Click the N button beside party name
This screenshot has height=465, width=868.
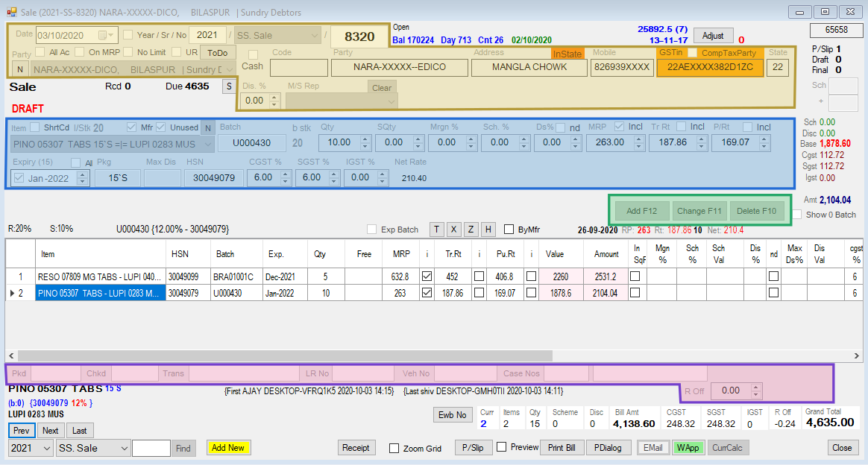pos(20,69)
